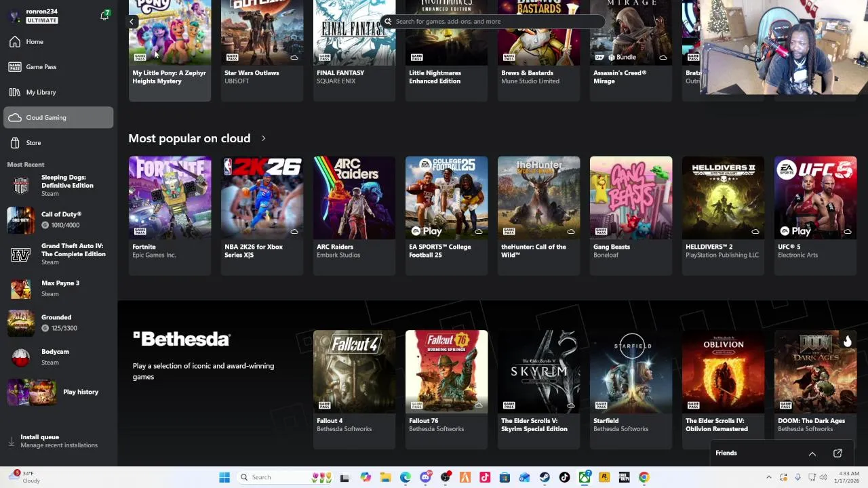Open the Fallout 4 game tile
This screenshot has height=488, width=868.
tap(354, 390)
